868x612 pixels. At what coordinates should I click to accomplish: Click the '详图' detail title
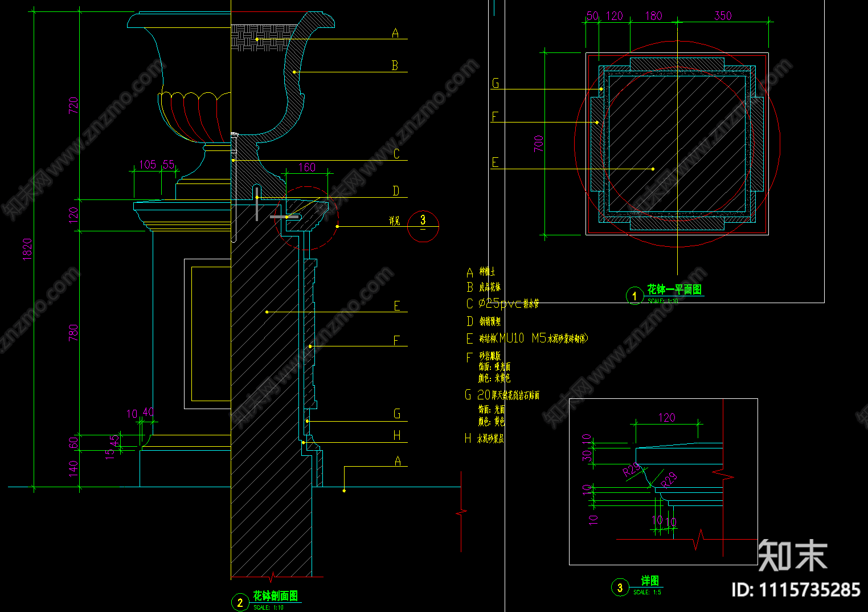click(650, 581)
